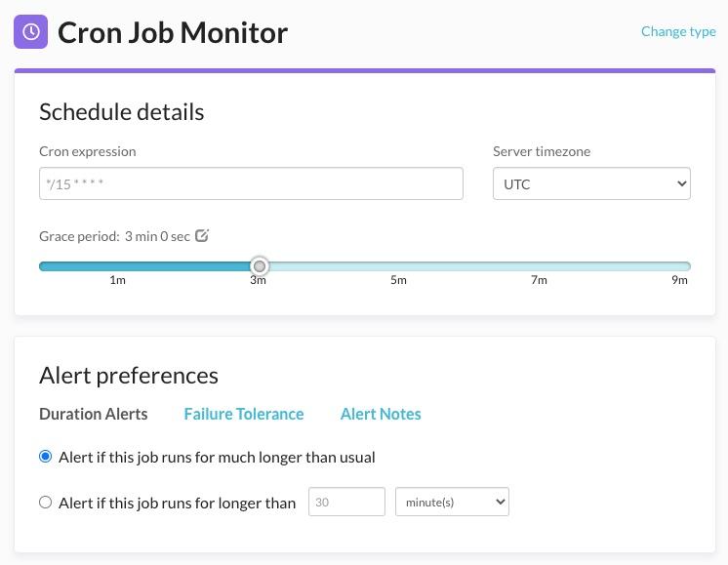Click the Schedule details heading
728x565 pixels.
[122, 111]
